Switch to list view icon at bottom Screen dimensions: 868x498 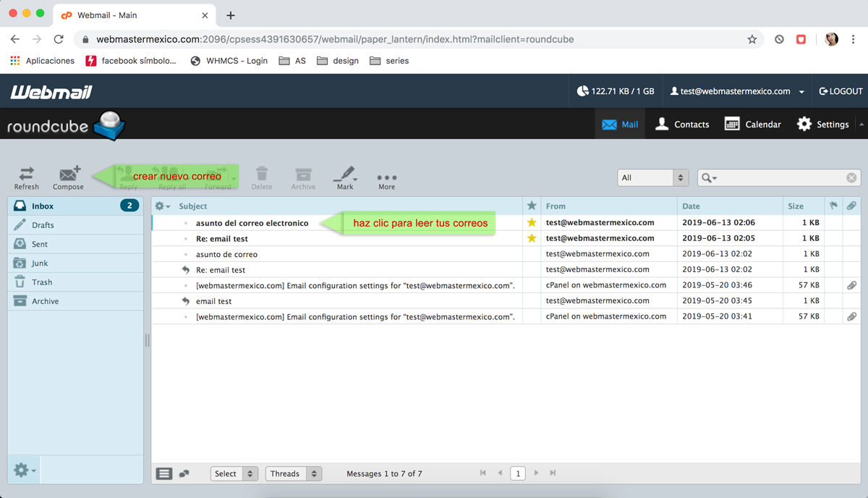point(164,473)
